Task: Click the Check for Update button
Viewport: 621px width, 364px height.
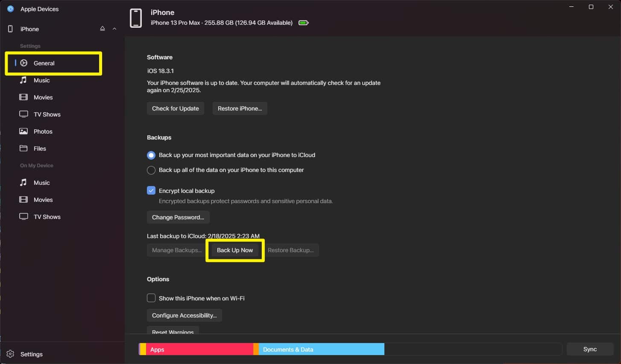Action: pyautogui.click(x=176, y=108)
